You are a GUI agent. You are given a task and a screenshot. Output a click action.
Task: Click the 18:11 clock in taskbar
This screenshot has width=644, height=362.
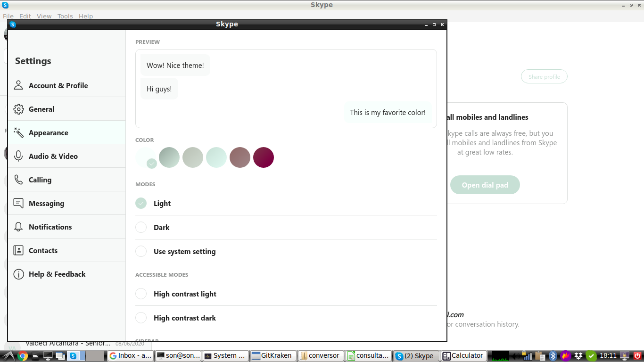(x=608, y=356)
